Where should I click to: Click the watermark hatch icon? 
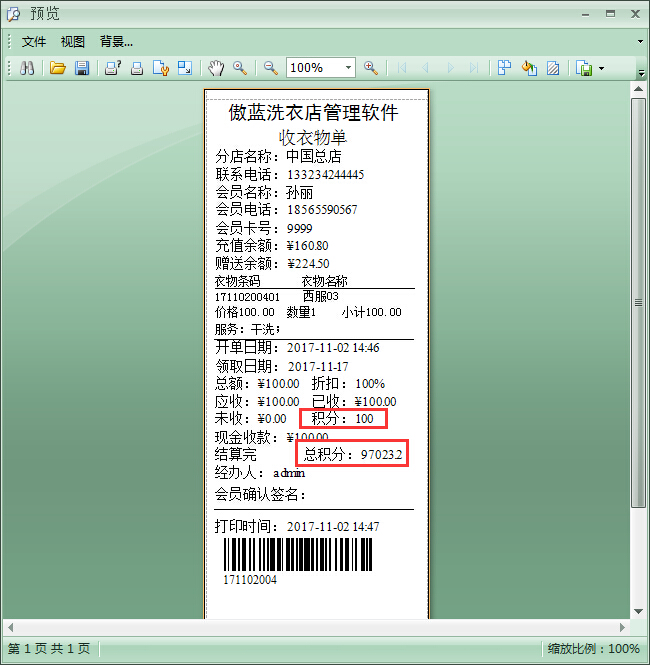coord(553,68)
